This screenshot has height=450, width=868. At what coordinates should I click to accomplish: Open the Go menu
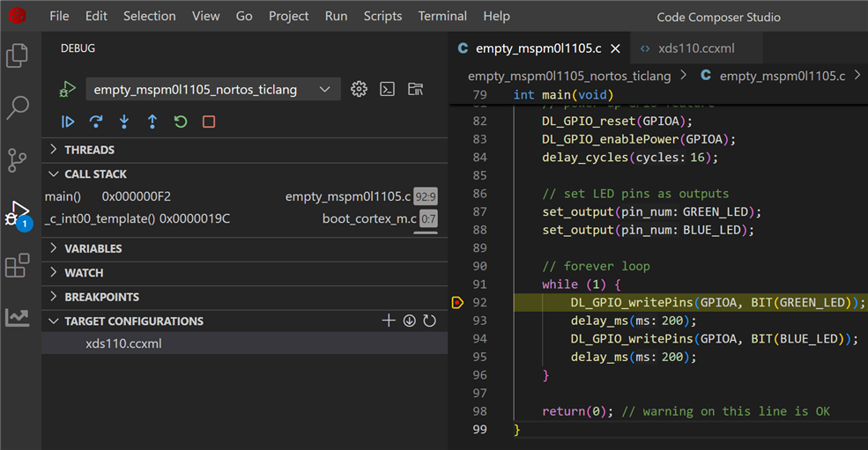pos(244,16)
